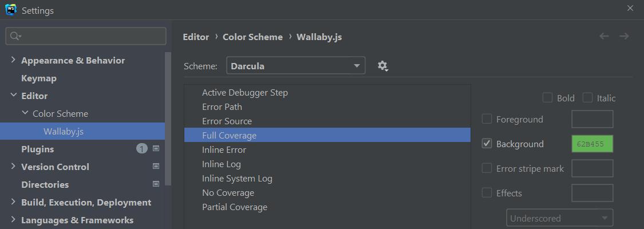Click the search magnifier icon
The height and width of the screenshot is (229, 644).
15,36
